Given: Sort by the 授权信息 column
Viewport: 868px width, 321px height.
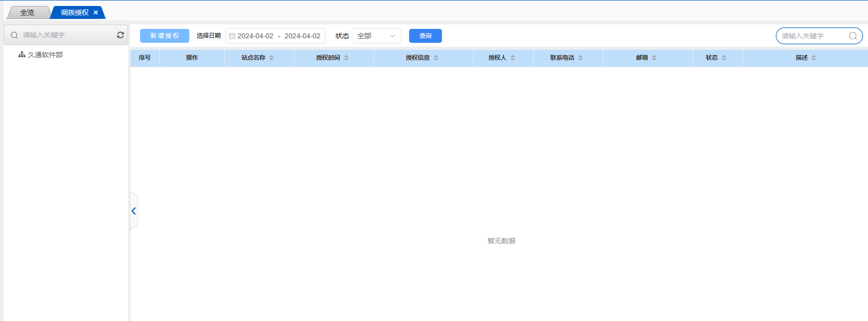Looking at the screenshot, I should coord(436,58).
